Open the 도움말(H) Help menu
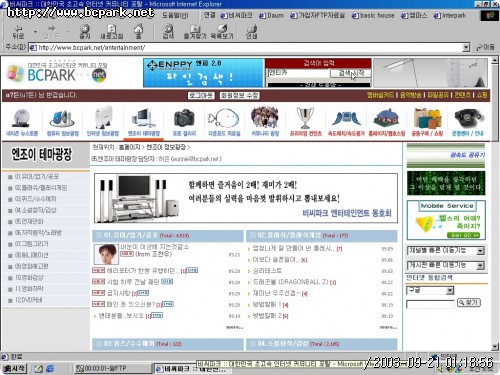The width and height of the screenshot is (500, 375). [x=175, y=15]
